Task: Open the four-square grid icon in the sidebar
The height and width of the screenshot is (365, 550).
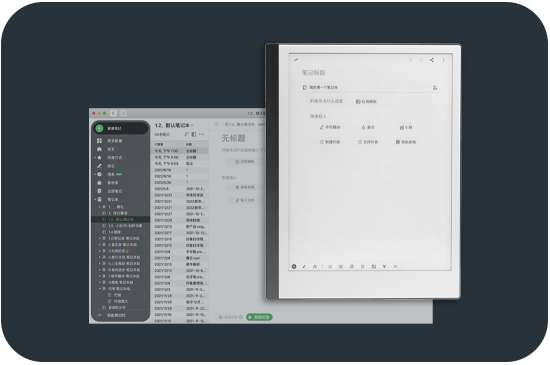Action: [x=100, y=141]
